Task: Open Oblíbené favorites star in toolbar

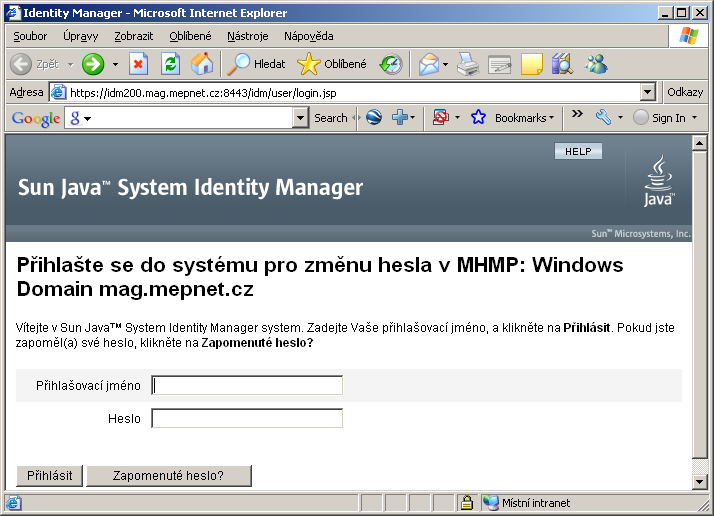Action: pyautogui.click(x=332, y=64)
